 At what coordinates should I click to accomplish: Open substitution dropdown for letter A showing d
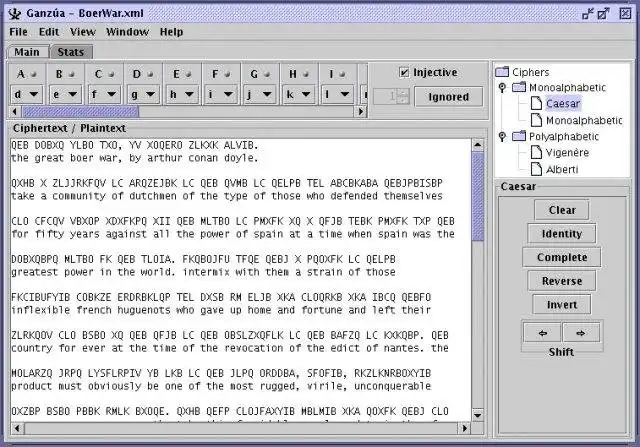[x=27, y=94]
